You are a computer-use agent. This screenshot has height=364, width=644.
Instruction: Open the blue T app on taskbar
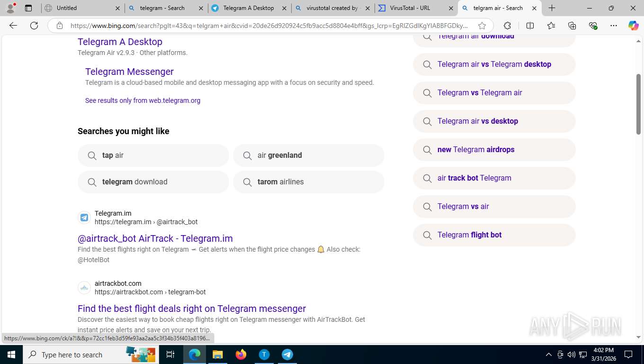[264, 355]
